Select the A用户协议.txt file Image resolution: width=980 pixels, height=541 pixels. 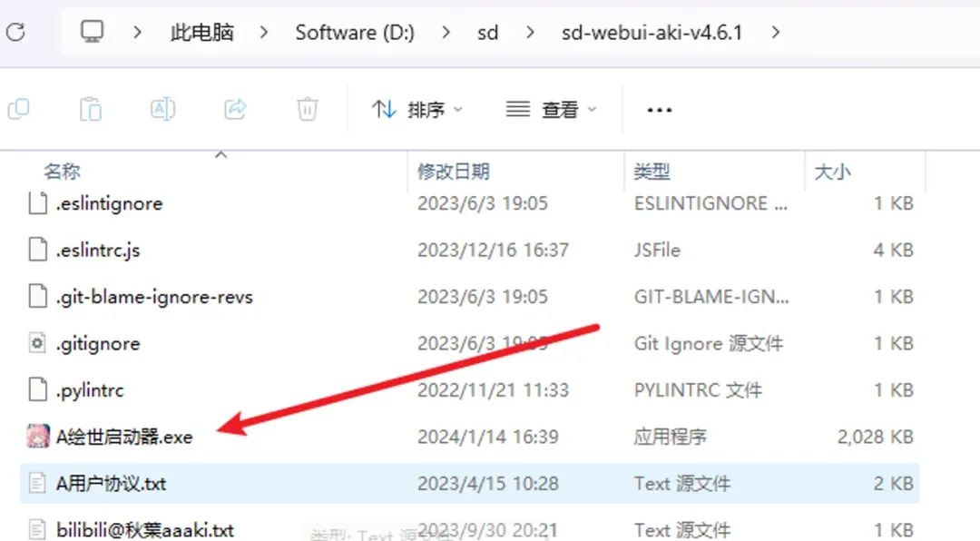(x=111, y=484)
